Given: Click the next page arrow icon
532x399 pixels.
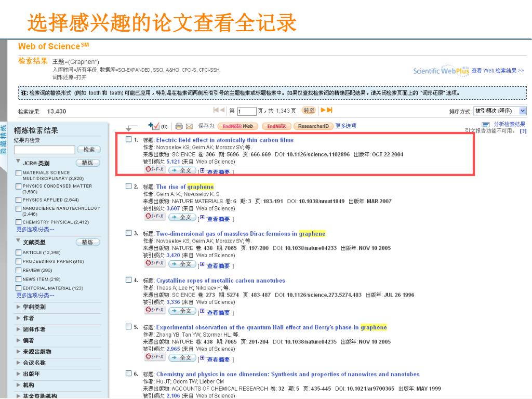Looking at the screenshot, I should [x=323, y=110].
